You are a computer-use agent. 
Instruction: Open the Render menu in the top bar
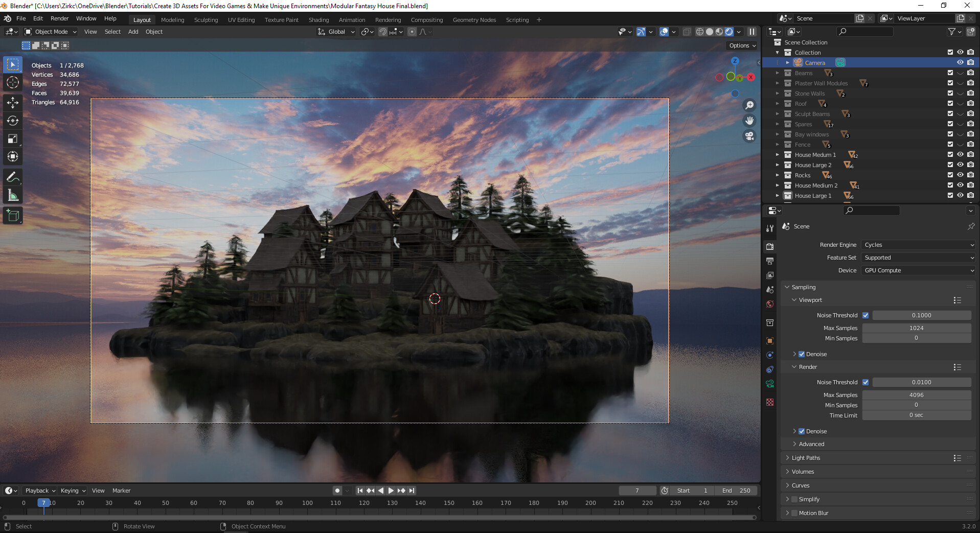coord(59,18)
